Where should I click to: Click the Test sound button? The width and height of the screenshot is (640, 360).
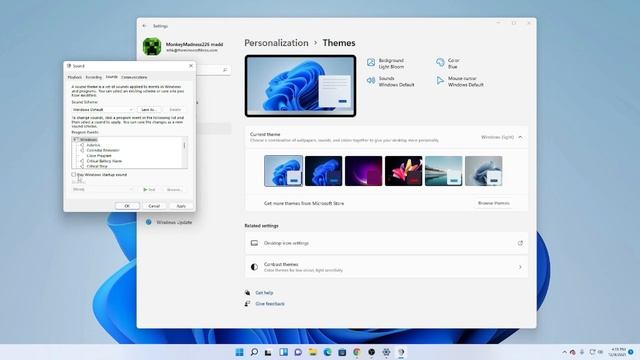tap(149, 189)
